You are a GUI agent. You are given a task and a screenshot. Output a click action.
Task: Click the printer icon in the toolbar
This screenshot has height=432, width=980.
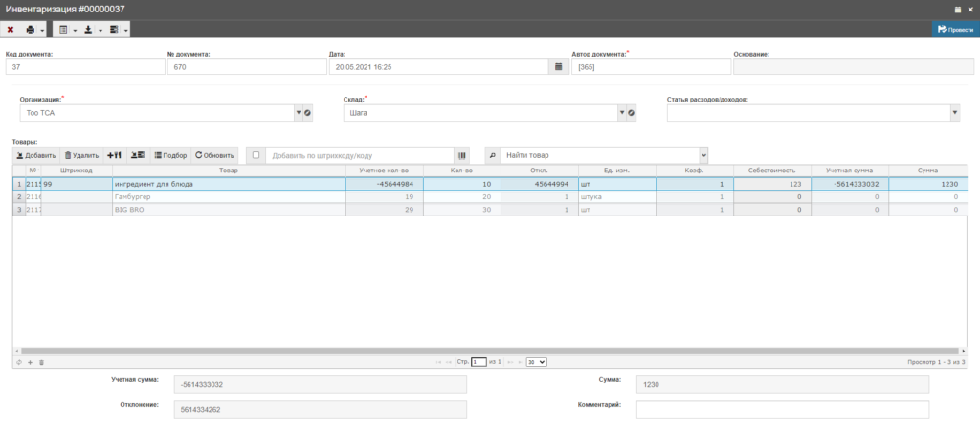pyautogui.click(x=30, y=30)
